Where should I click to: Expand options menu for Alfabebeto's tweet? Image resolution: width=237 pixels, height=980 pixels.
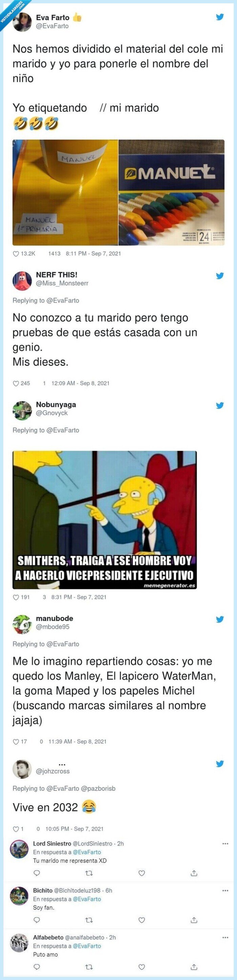pyautogui.click(x=225, y=937)
